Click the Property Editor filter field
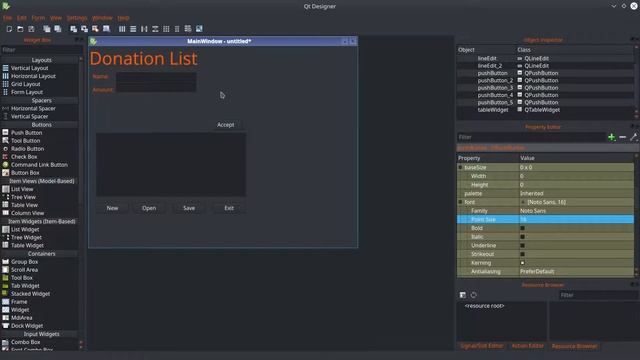 point(531,137)
